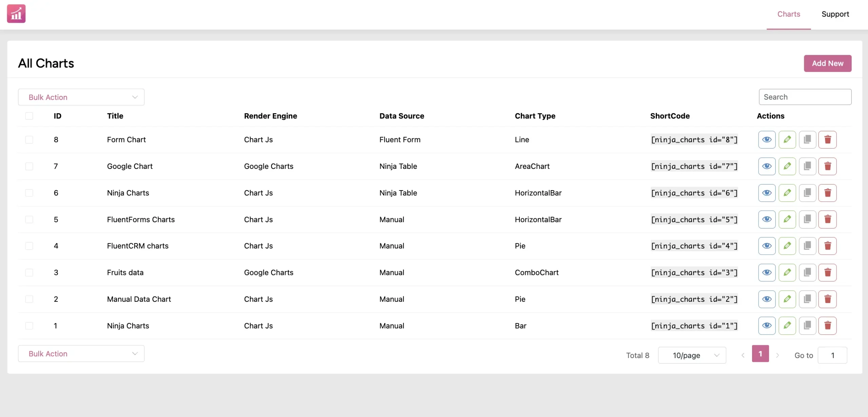Duplicate the Ninja Charts row with id 6
The width and height of the screenshot is (868, 417).
(808, 193)
